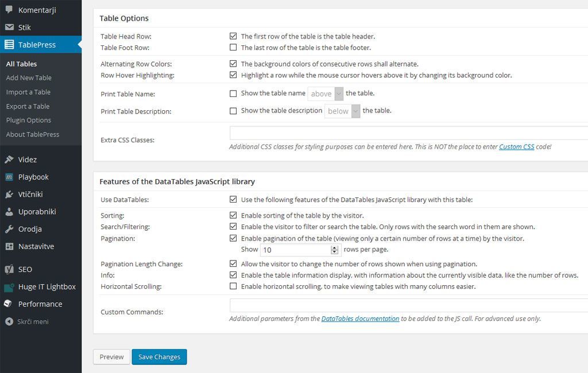Image resolution: width=588 pixels, height=373 pixels.
Task: Enable Horizontal Scrolling checkbox
Action: (233, 286)
